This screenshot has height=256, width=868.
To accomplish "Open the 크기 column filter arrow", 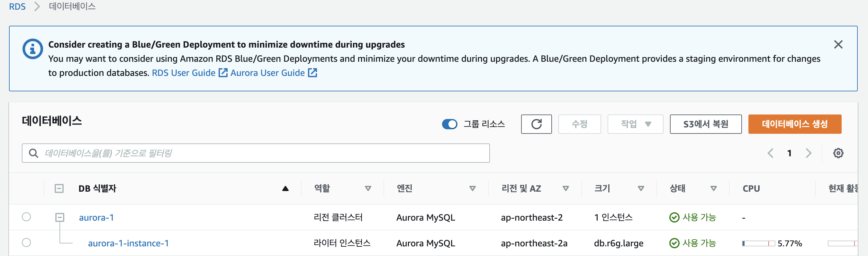I will tap(641, 188).
